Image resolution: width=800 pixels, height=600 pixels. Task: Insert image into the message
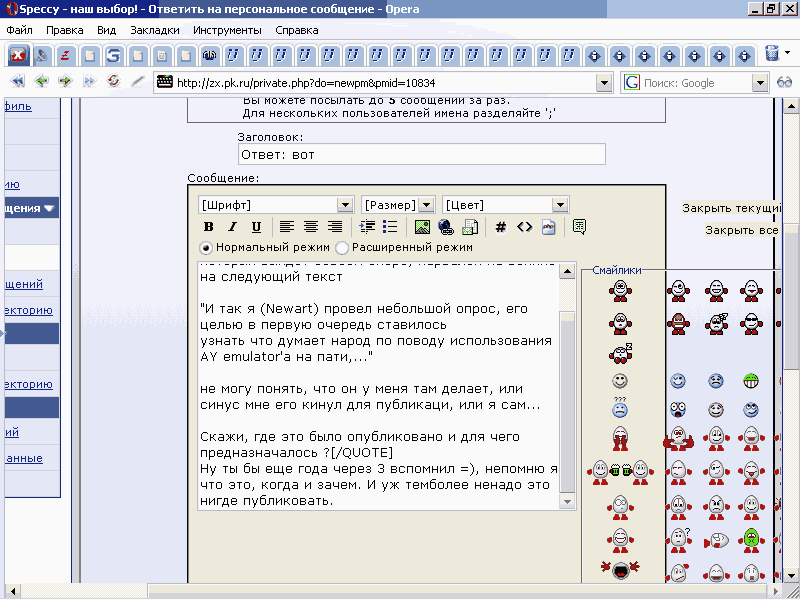tap(422, 227)
